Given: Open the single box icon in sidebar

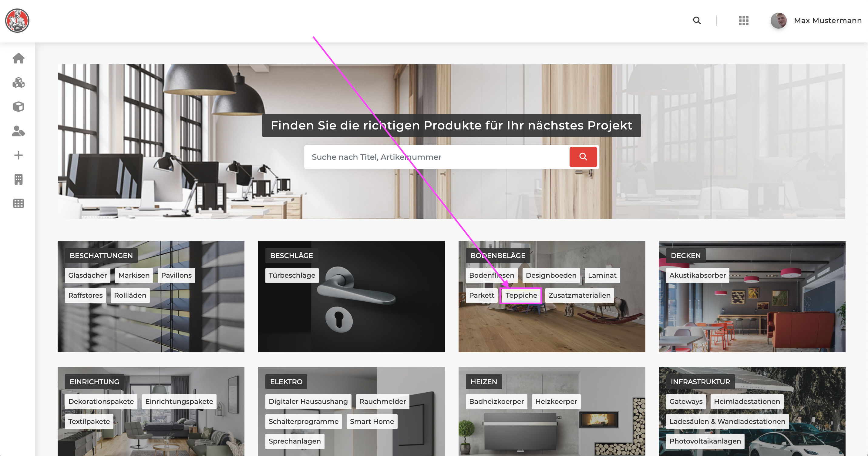Looking at the screenshot, I should coord(19,107).
